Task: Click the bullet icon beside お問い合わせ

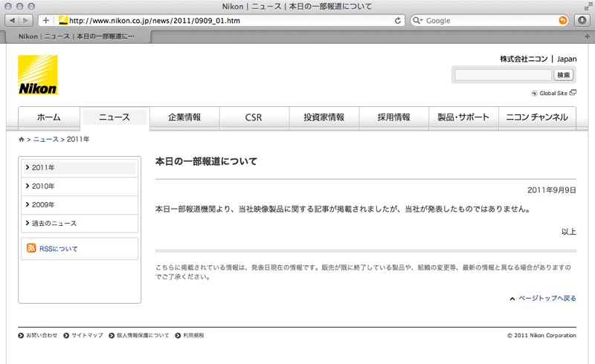Action: click(21, 336)
